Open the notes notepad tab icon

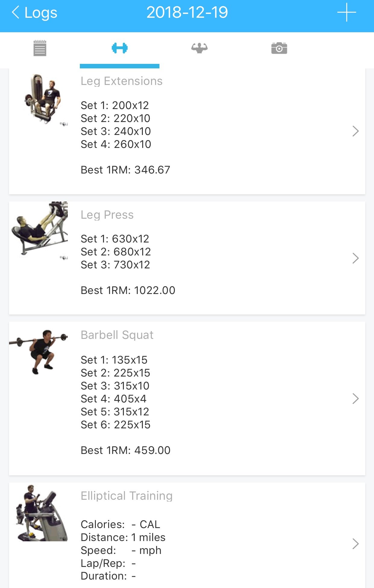tap(40, 48)
